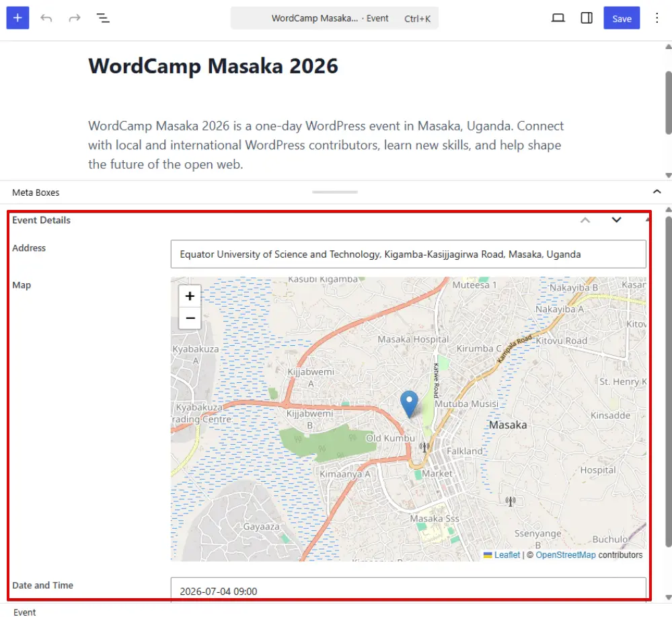This screenshot has width=672, height=617.
Task: Toggle the settings sidebar panel
Action: pyautogui.click(x=587, y=18)
